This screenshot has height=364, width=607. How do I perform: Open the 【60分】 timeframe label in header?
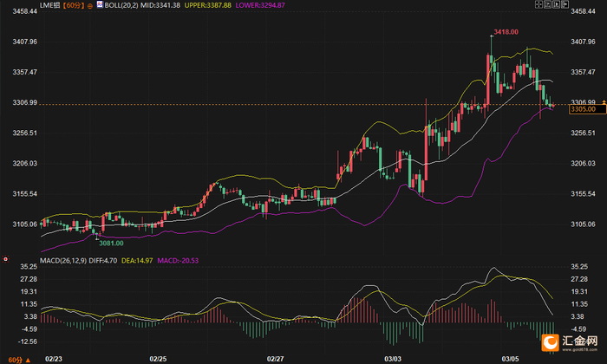point(74,5)
